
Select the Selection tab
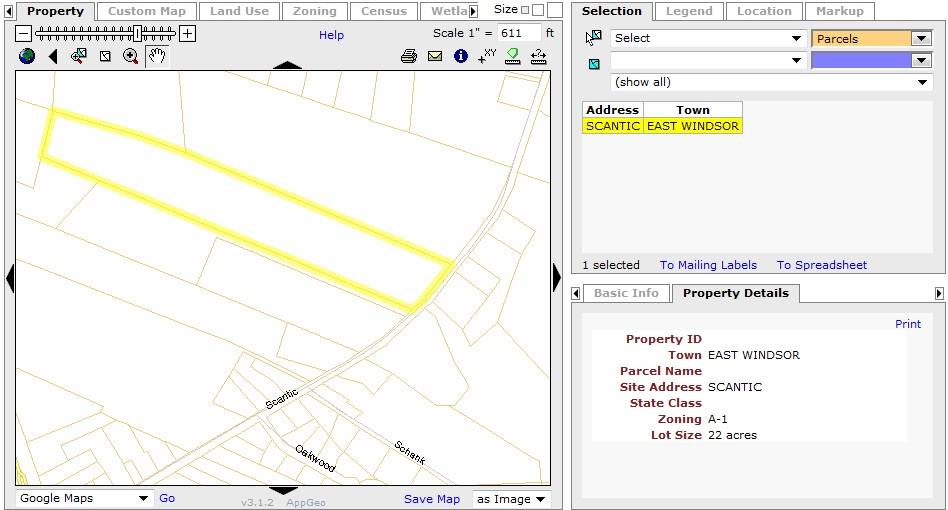[611, 11]
